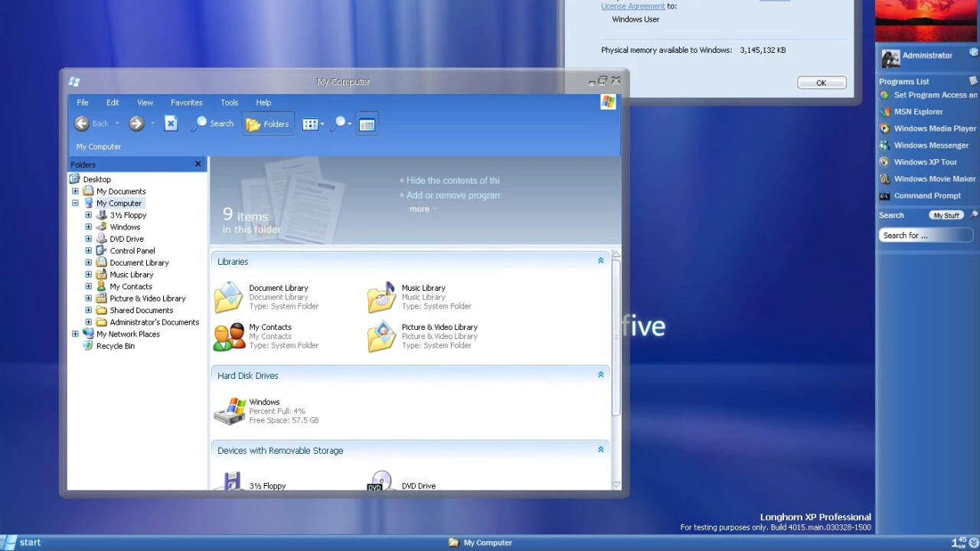Launch Command Prompt from Programs List
Image resolution: width=980 pixels, height=551 pixels.
point(926,196)
